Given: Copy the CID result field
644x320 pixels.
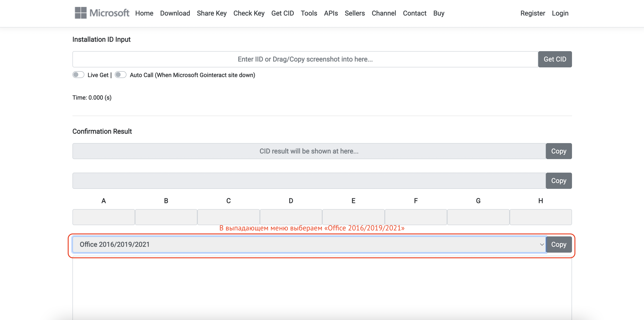Looking at the screenshot, I should point(559,151).
